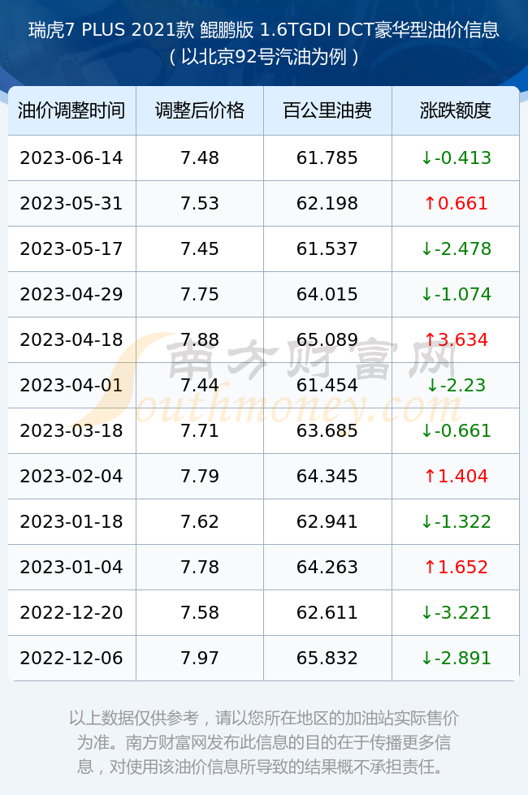The width and height of the screenshot is (528, 812).
Task: Select the 2023-06-14 date cell
Action: 71,158
